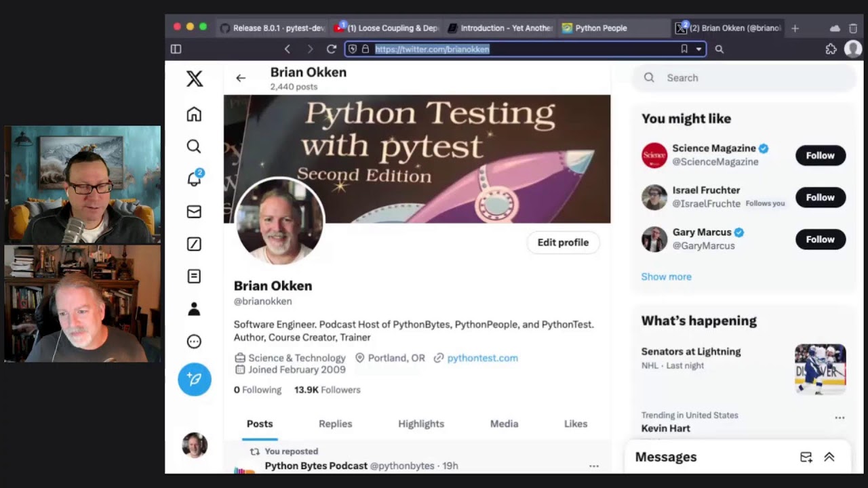Compose a post with the blue button
The image size is (868, 488).
pos(195,380)
